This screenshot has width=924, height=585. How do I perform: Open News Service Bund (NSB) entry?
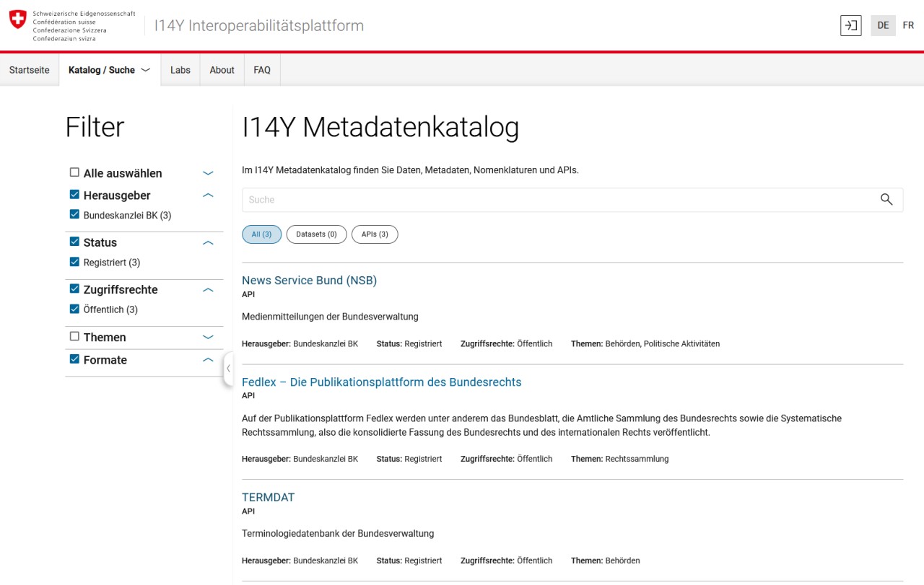(x=309, y=281)
